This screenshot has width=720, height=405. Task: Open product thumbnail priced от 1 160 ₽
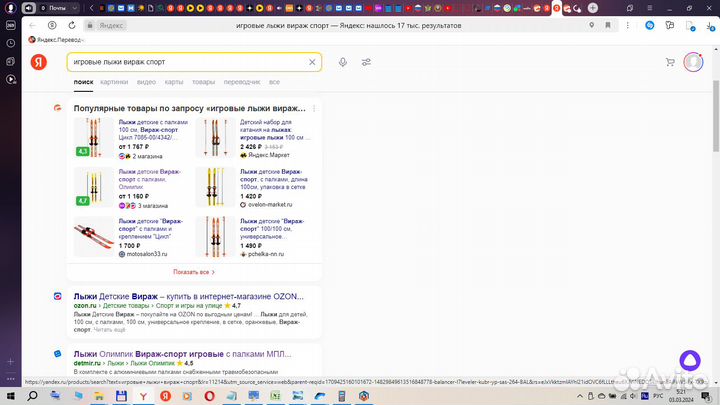pos(94,187)
